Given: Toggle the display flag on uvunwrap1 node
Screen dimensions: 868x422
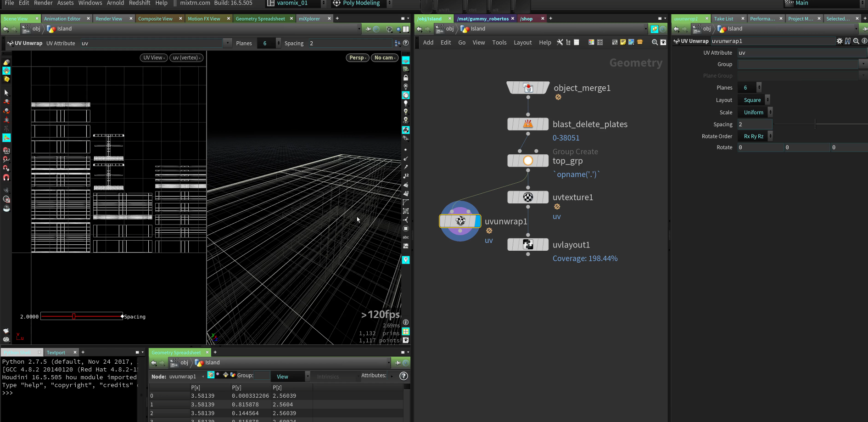Looking at the screenshot, I should point(477,221).
